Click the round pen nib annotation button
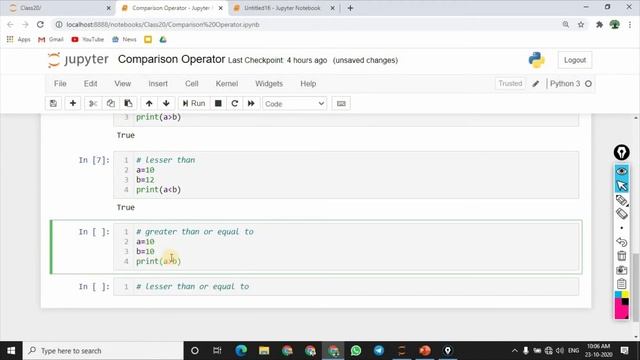The height and width of the screenshot is (360, 640). 622,153
